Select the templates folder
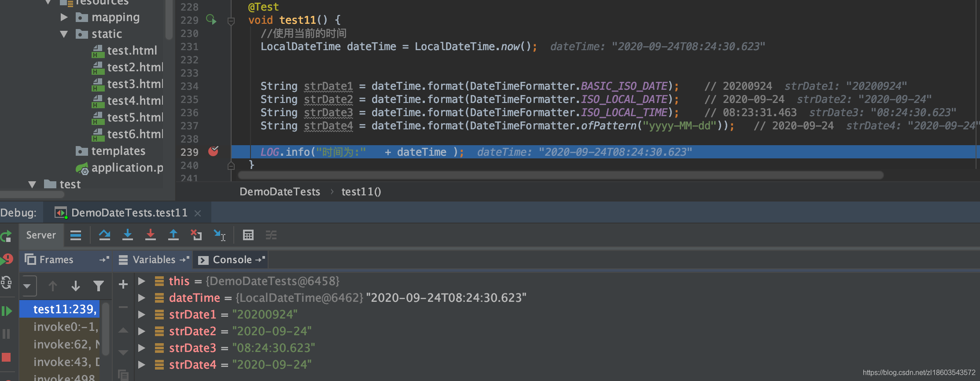 coord(118,151)
